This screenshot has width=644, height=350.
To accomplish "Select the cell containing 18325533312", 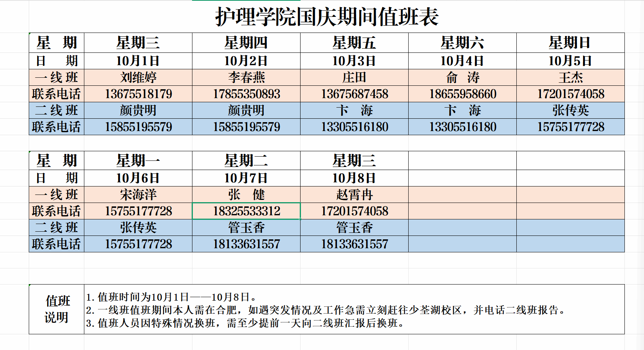I will (x=246, y=211).
